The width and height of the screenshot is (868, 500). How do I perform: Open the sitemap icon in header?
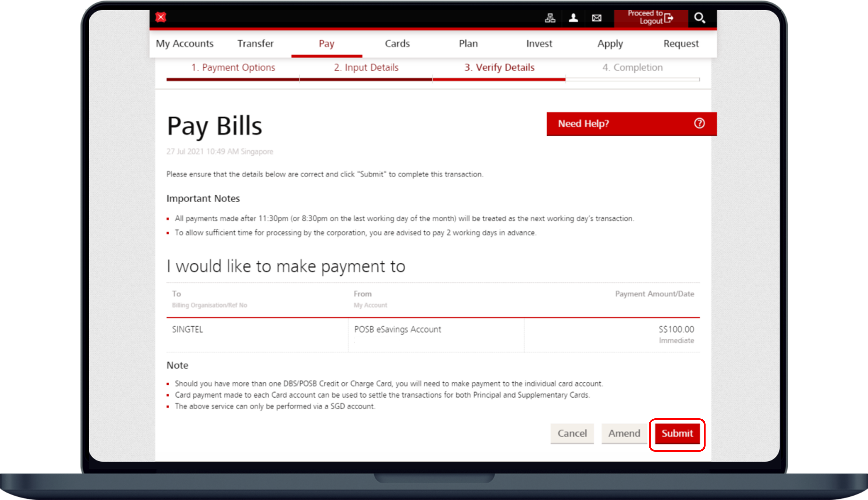click(550, 18)
